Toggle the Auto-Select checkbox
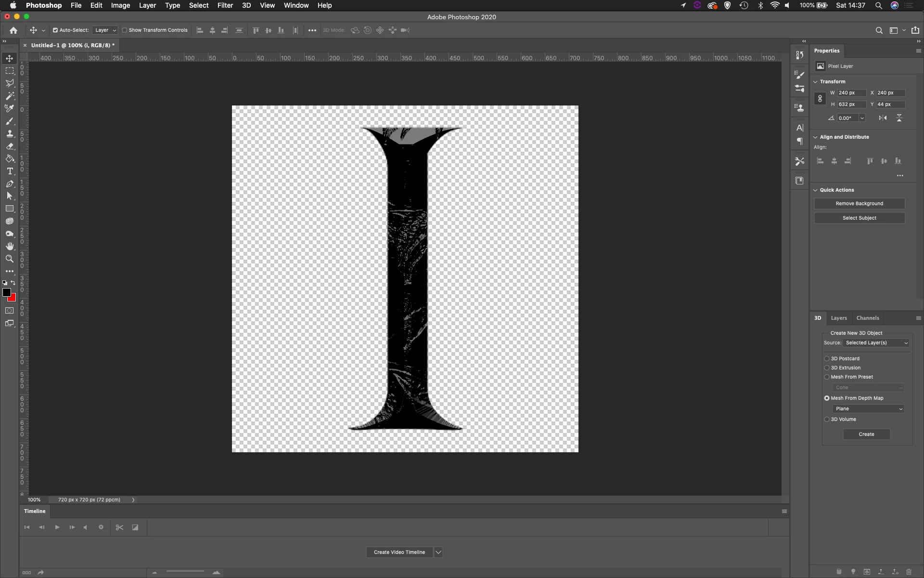The width and height of the screenshot is (924, 578). [55, 30]
